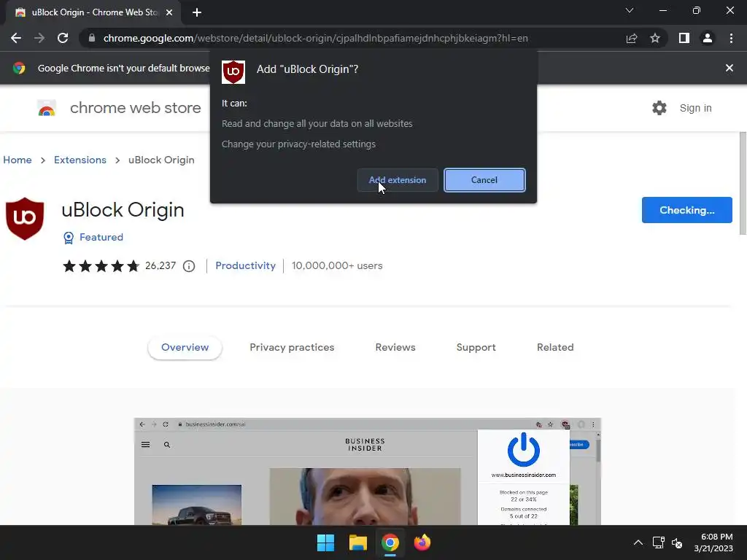Open Chrome's three-dot menu

coord(731,38)
